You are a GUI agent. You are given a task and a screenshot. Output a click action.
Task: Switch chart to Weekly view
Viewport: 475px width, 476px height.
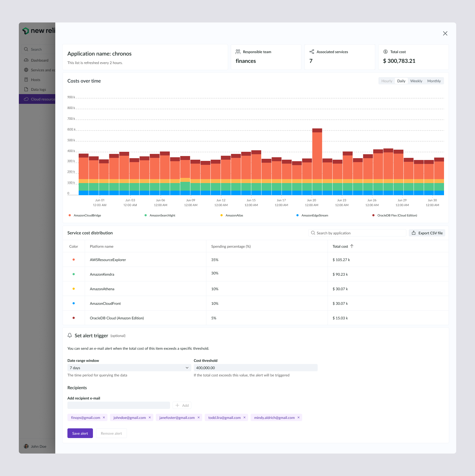pos(416,81)
